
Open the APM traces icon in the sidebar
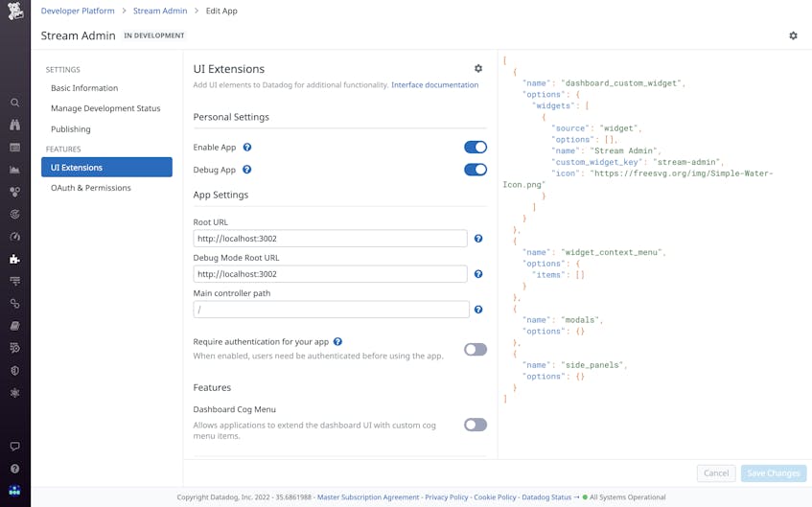point(15,281)
